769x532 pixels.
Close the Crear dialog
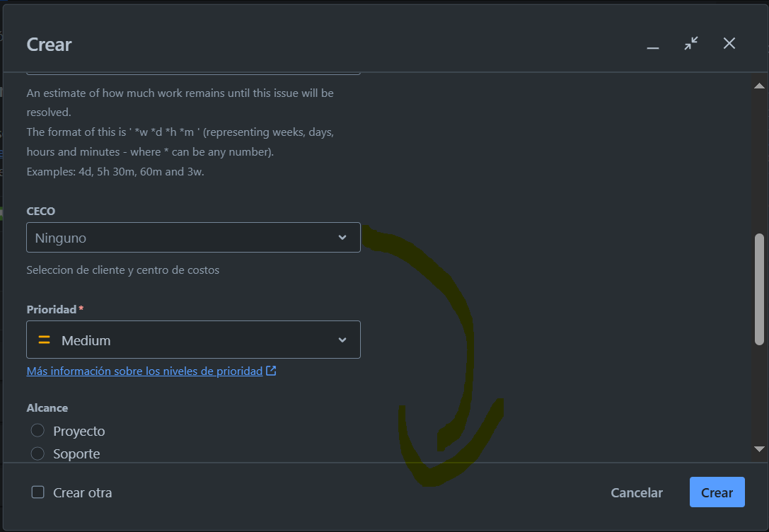pos(729,44)
